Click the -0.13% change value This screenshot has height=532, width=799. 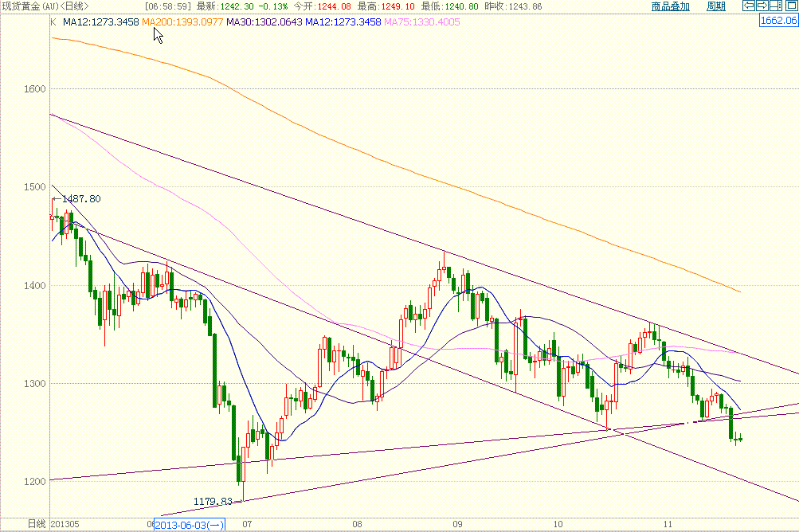[x=273, y=6]
